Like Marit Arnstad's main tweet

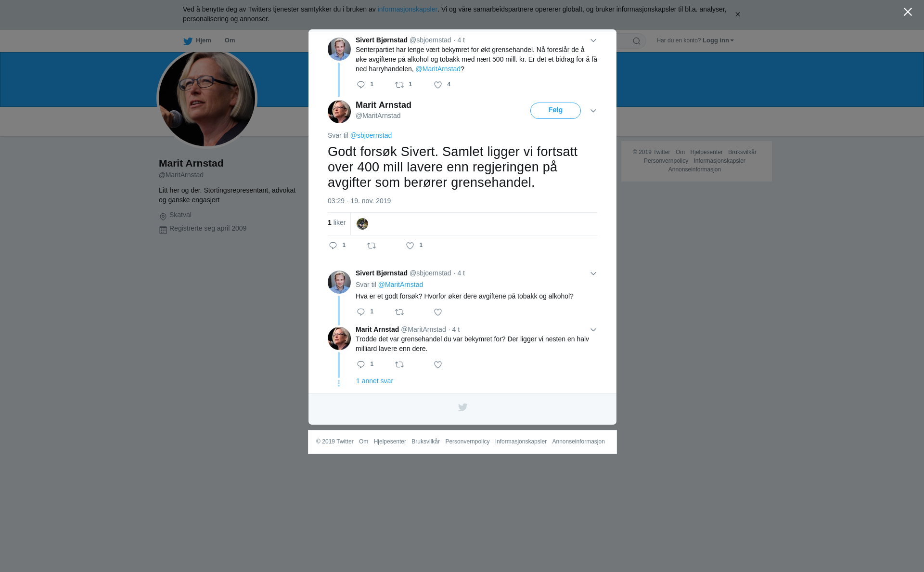(x=410, y=246)
